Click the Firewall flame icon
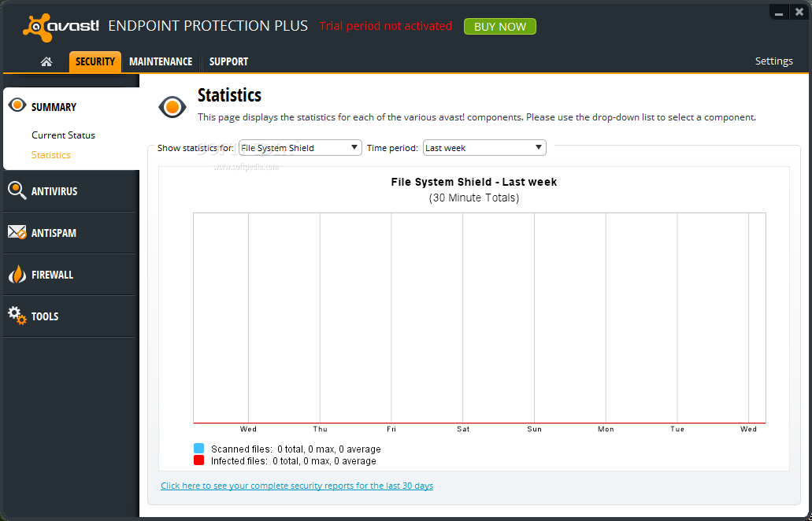This screenshot has width=812, height=521. click(x=17, y=274)
